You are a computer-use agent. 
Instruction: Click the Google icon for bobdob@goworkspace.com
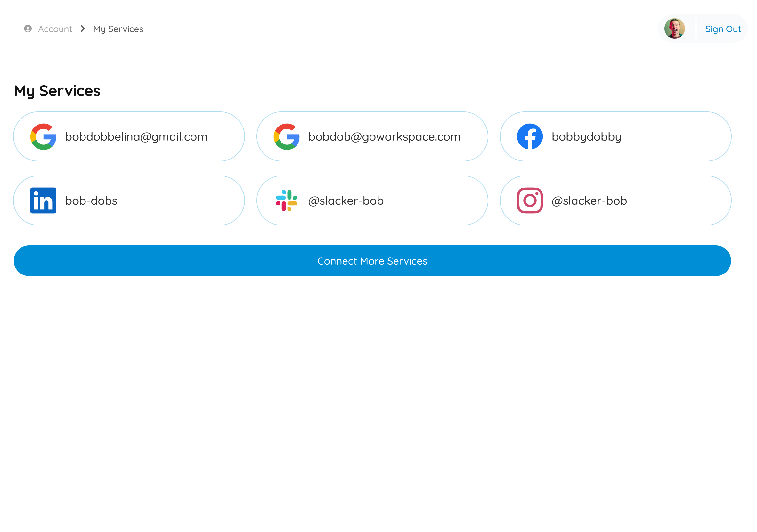click(287, 136)
